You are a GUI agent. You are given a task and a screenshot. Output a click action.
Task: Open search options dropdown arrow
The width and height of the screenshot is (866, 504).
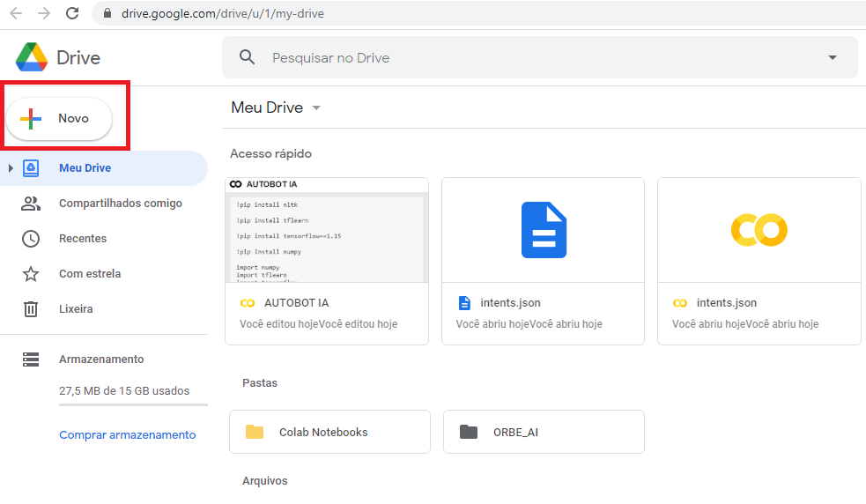point(833,57)
